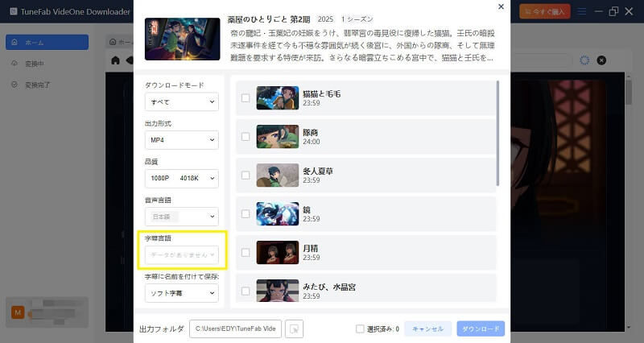644x343 pixels.
Task: Click the 猫猫と毛毛 episode thumbnail
Action: pyautogui.click(x=277, y=97)
